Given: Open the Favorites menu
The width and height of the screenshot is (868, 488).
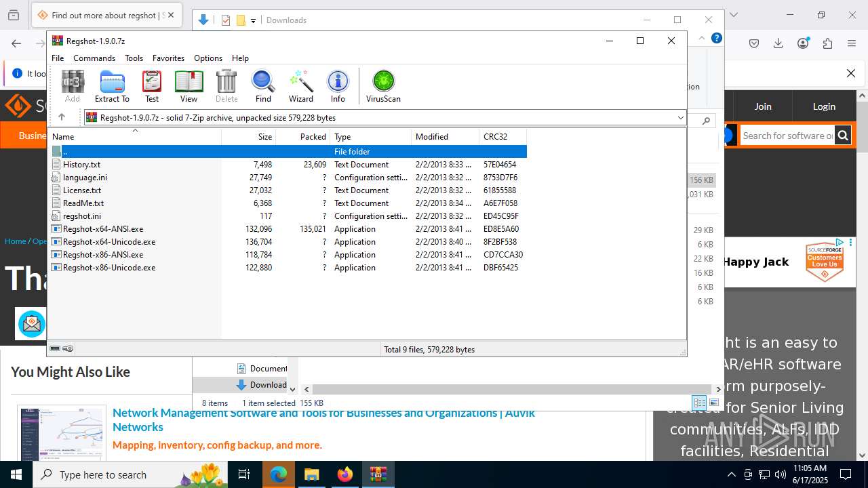Looking at the screenshot, I should pos(168,58).
